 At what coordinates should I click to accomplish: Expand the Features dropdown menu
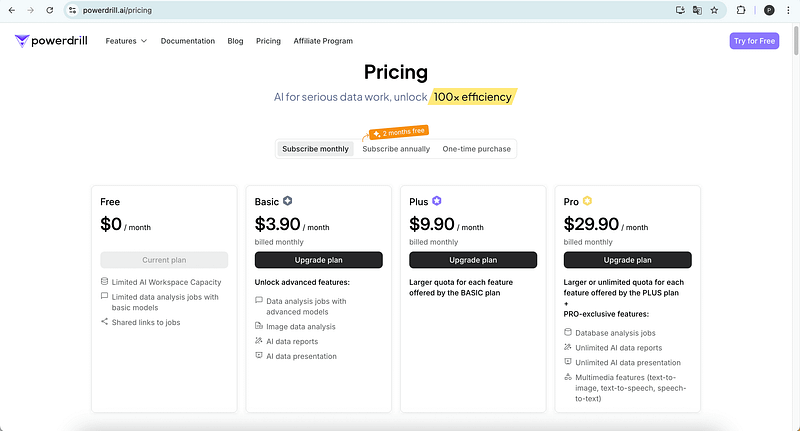(126, 41)
